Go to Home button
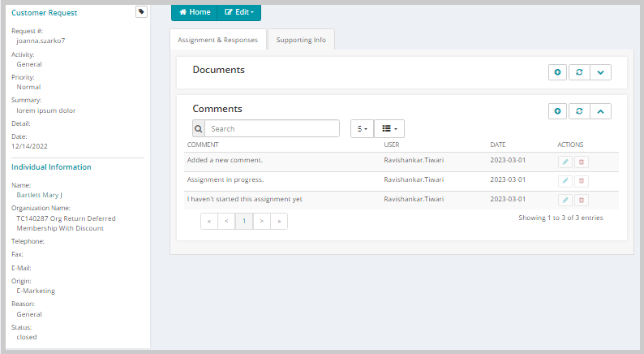644x354 pixels. click(195, 12)
